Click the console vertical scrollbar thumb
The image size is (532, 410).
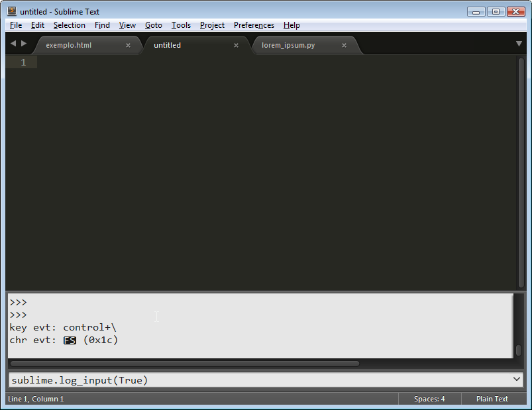click(519, 350)
